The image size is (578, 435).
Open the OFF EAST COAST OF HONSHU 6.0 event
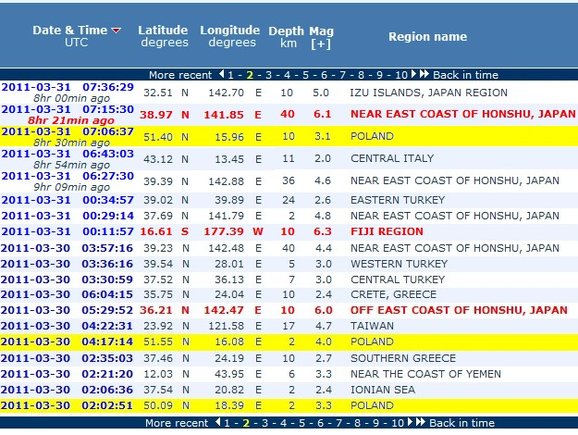tap(289, 310)
